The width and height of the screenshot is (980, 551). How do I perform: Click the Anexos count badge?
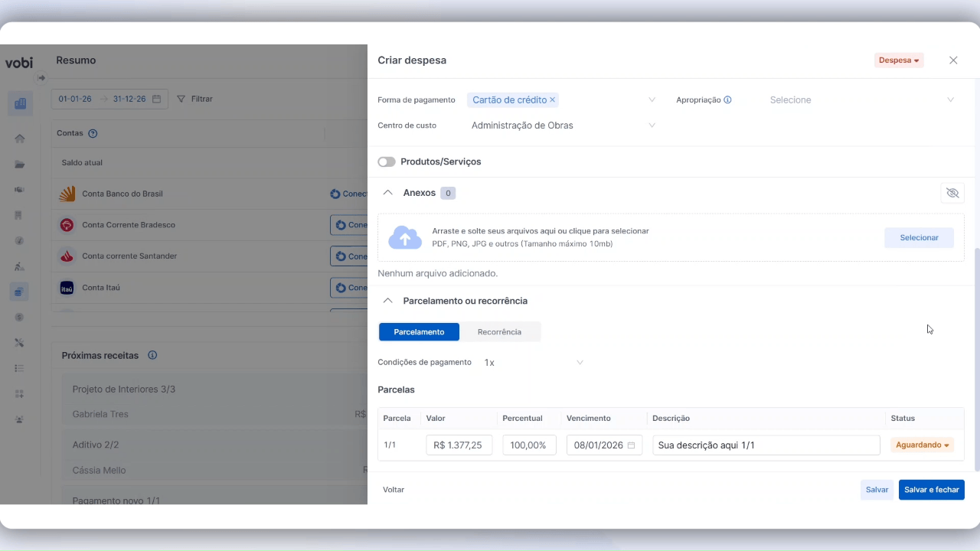point(448,193)
